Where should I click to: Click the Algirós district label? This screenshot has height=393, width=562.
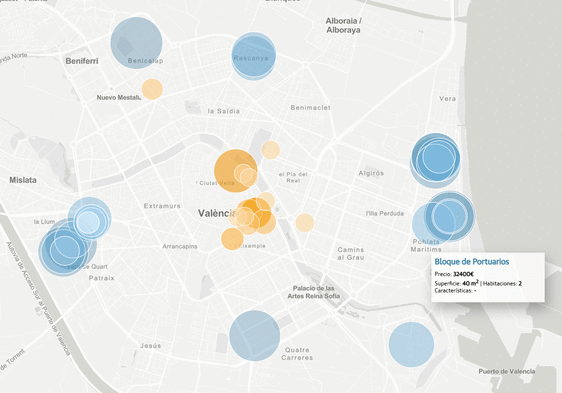(x=371, y=173)
